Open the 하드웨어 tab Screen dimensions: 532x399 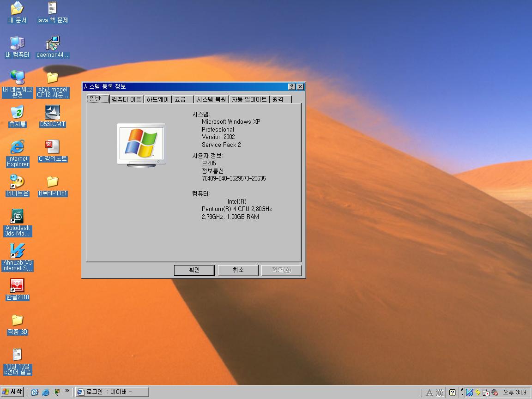(x=157, y=99)
